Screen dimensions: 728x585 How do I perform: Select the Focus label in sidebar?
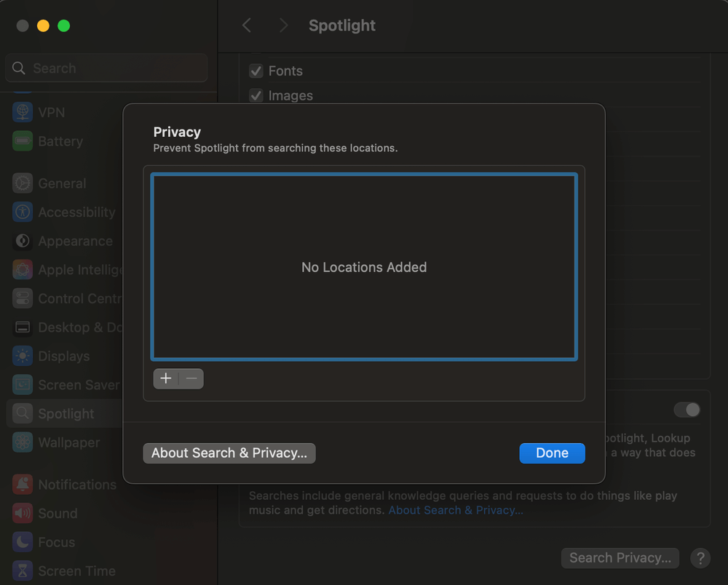click(57, 542)
